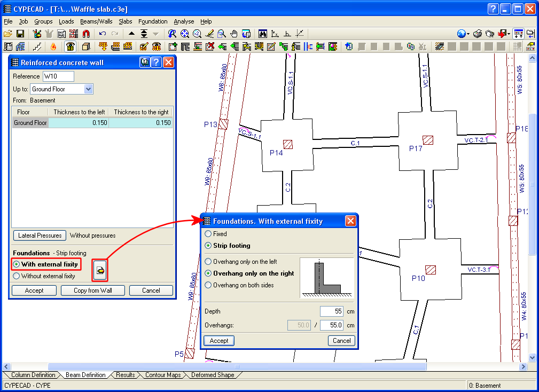Click the Yx coordinates axis icon
This screenshot has height=392, width=539.
(x=275, y=34)
